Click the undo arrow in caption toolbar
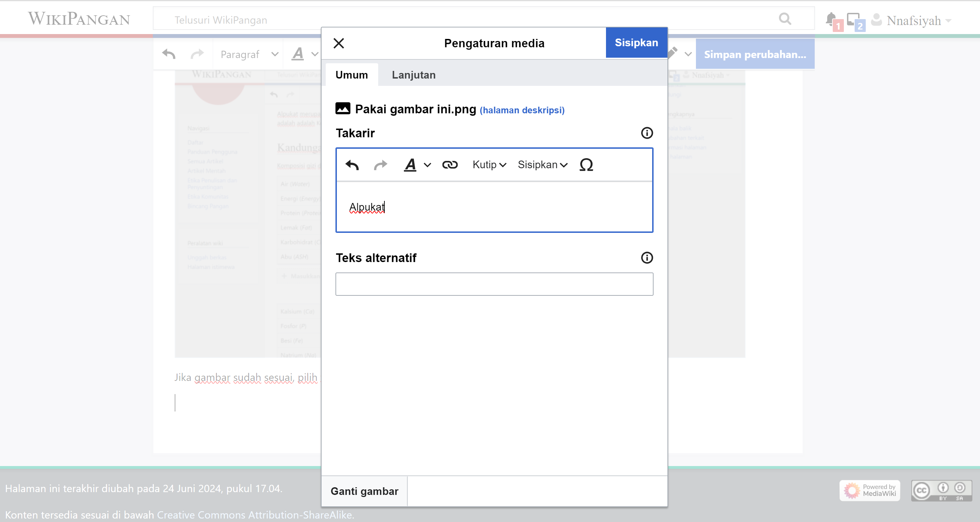Image resolution: width=980 pixels, height=522 pixels. (x=352, y=165)
